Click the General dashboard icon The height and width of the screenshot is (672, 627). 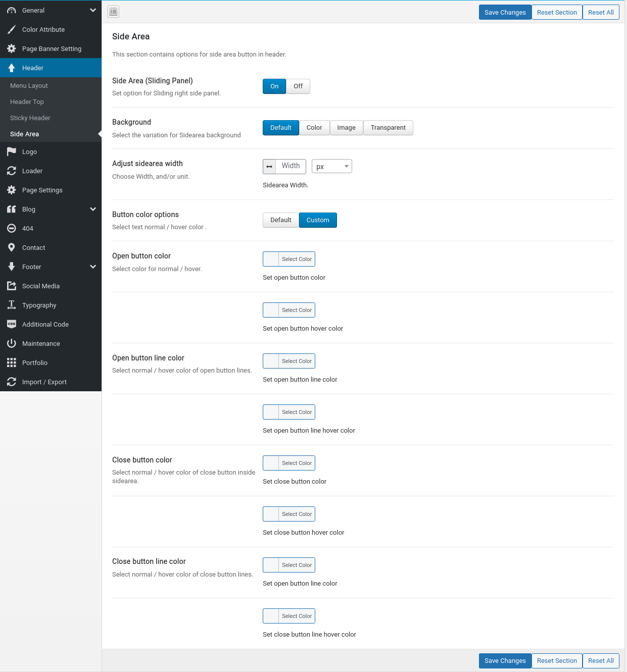[12, 10]
